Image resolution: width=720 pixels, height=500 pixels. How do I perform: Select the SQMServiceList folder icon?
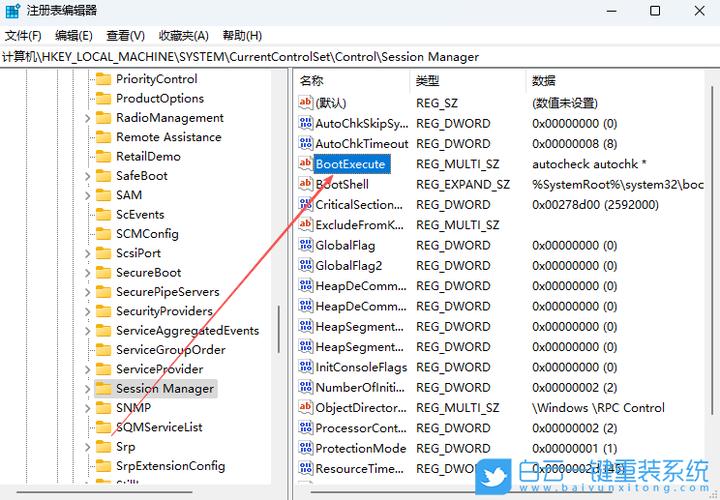pos(103,427)
